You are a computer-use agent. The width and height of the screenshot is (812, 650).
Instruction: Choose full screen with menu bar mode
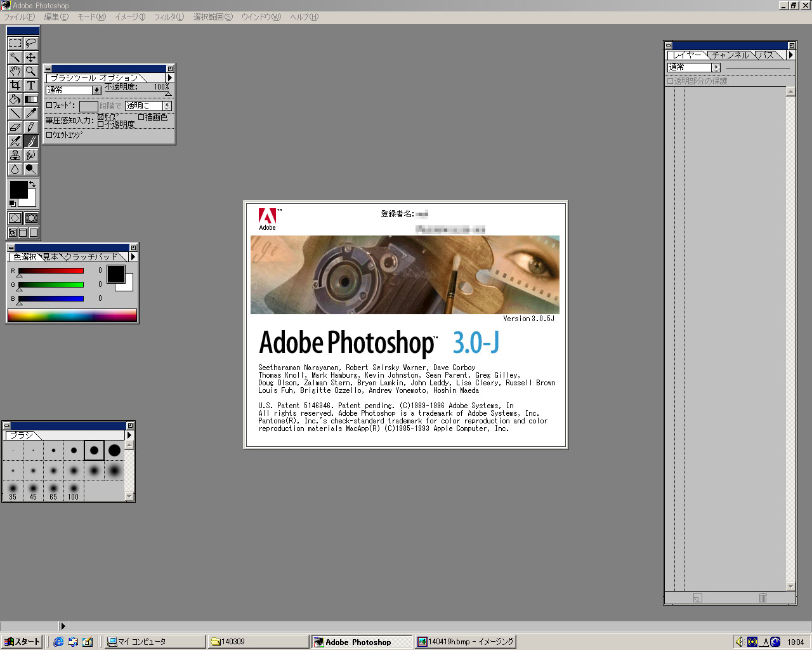[23, 233]
